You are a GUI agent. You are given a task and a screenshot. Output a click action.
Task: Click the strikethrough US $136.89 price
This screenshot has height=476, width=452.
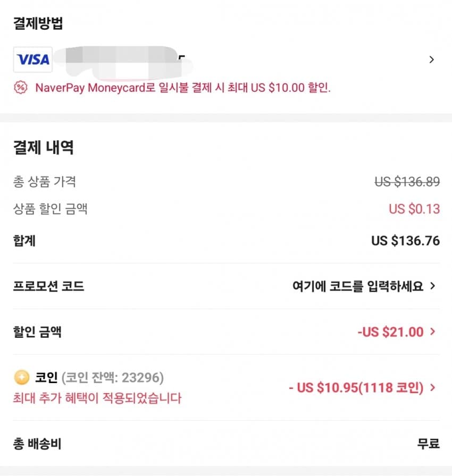(x=407, y=182)
